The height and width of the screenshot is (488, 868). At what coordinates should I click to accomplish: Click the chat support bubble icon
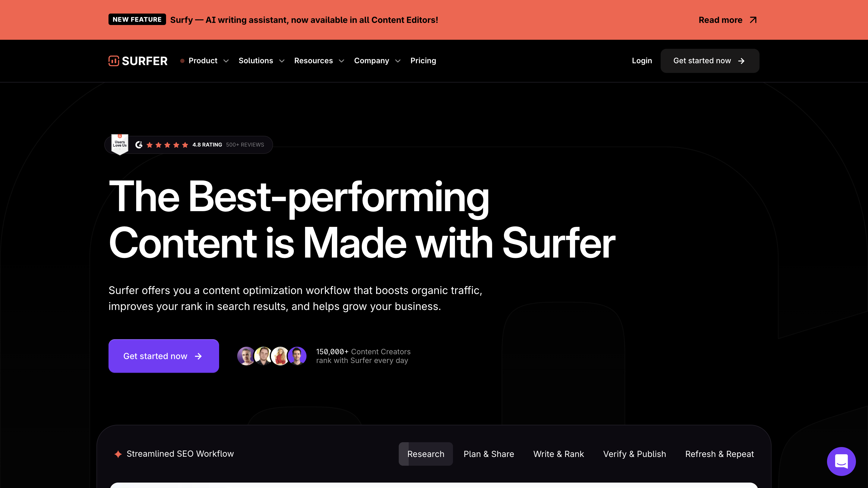tap(842, 462)
